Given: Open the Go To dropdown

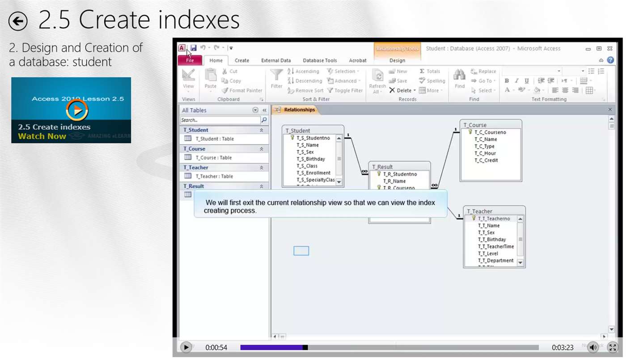Looking at the screenshot, I should [483, 81].
